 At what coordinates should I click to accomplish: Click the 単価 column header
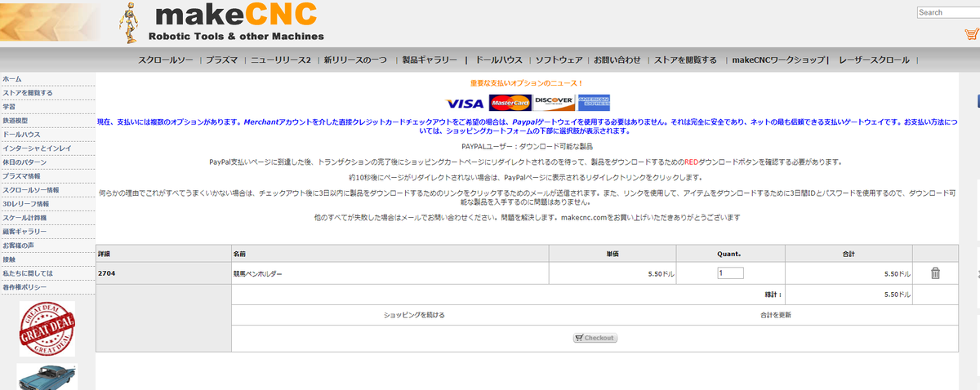point(612,254)
